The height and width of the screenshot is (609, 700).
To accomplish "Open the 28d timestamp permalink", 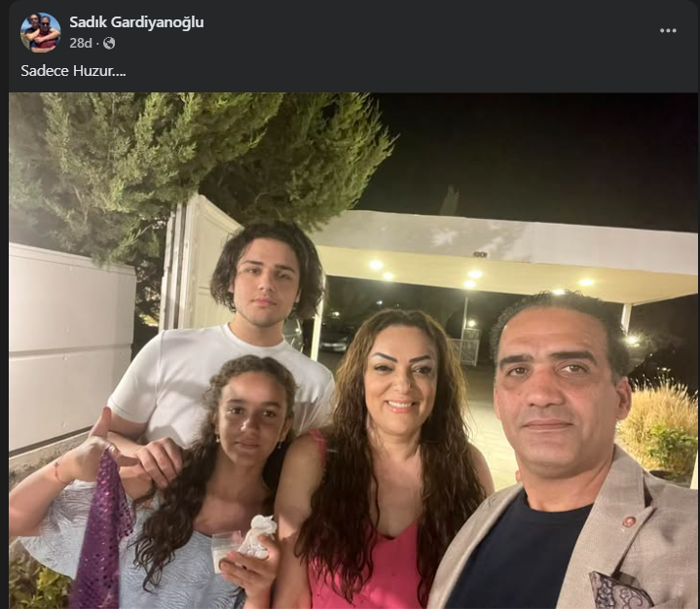I will click(x=81, y=43).
